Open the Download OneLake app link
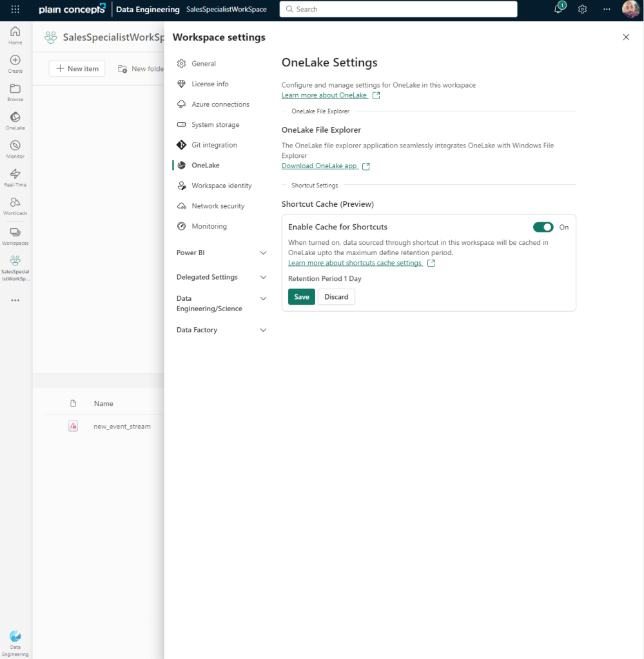The image size is (644, 659). coord(320,166)
